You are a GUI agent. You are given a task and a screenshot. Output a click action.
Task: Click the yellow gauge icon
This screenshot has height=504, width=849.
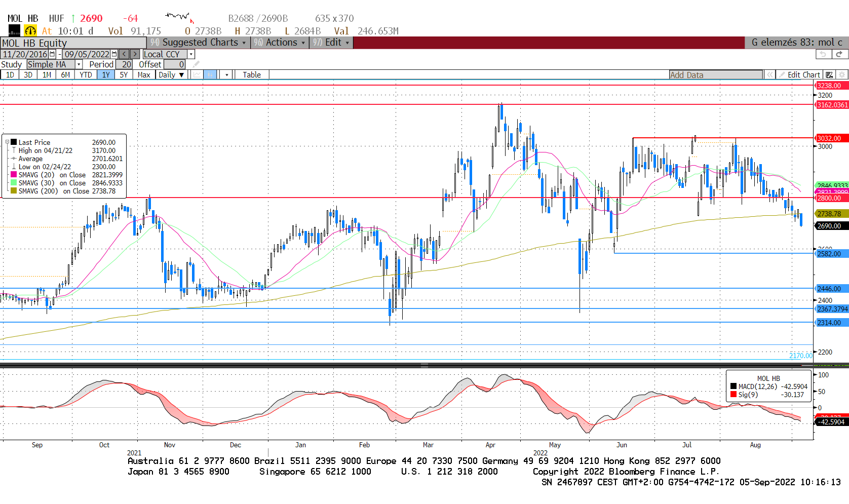(x=30, y=31)
